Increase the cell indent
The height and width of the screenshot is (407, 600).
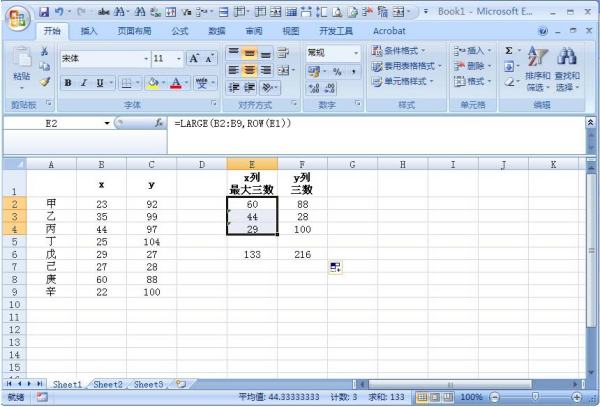click(x=249, y=88)
